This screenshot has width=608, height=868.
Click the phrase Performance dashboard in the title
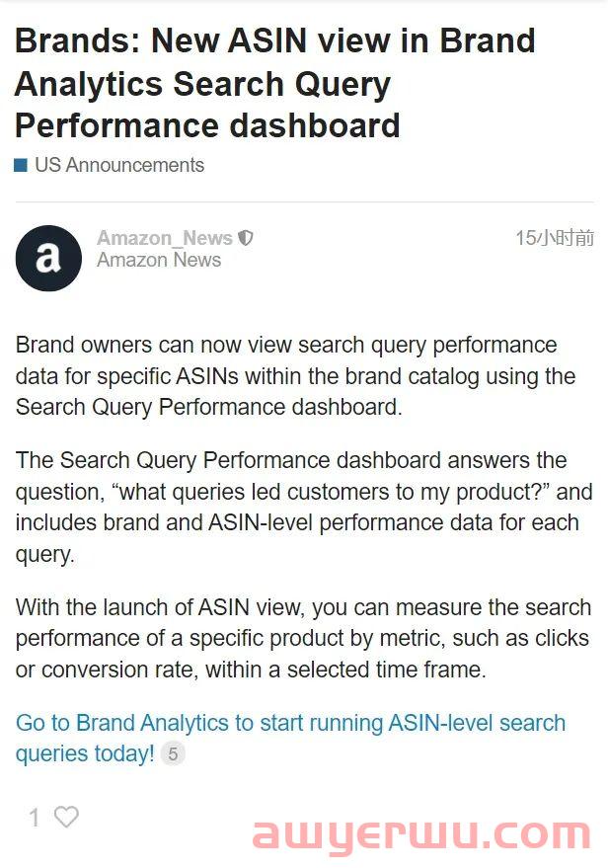[207, 125]
